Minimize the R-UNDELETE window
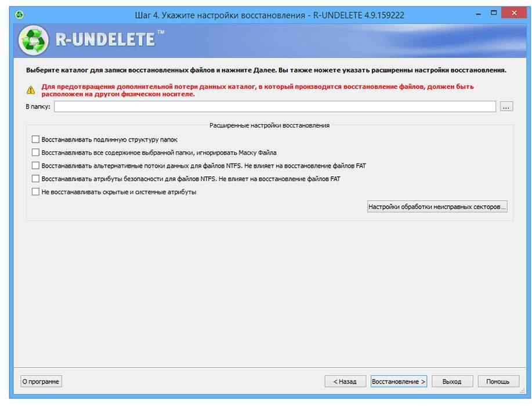532x406 pixels. pos(479,14)
